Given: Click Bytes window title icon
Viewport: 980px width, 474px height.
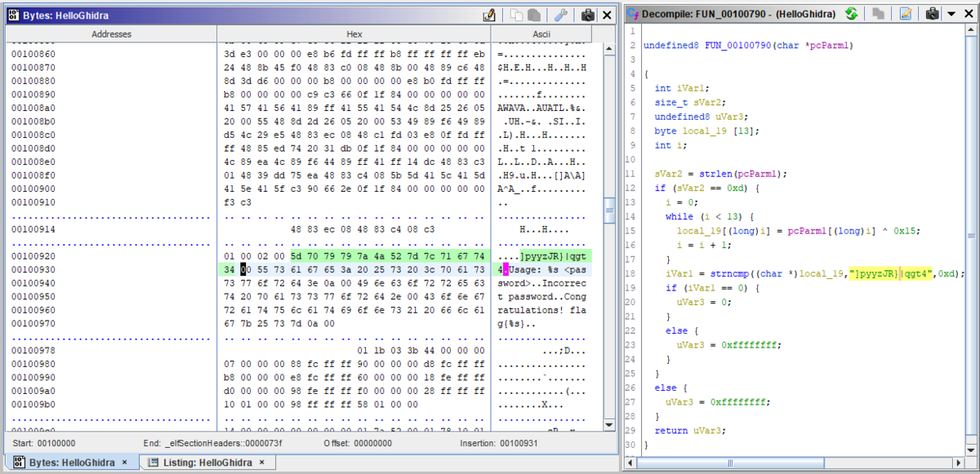Looking at the screenshot, I should point(15,15).
